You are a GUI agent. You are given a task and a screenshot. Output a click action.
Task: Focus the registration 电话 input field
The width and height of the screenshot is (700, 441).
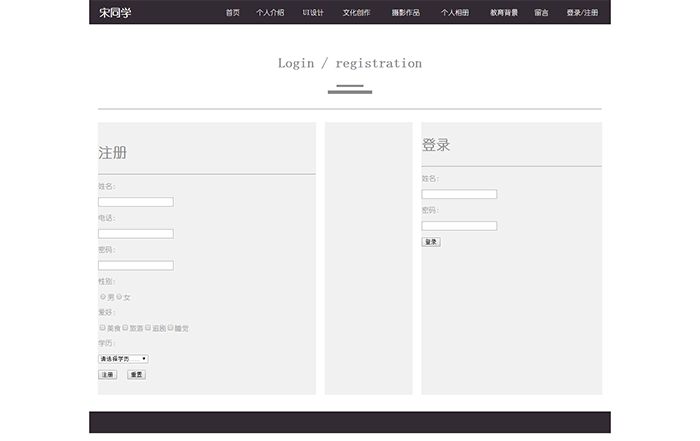[x=135, y=234]
